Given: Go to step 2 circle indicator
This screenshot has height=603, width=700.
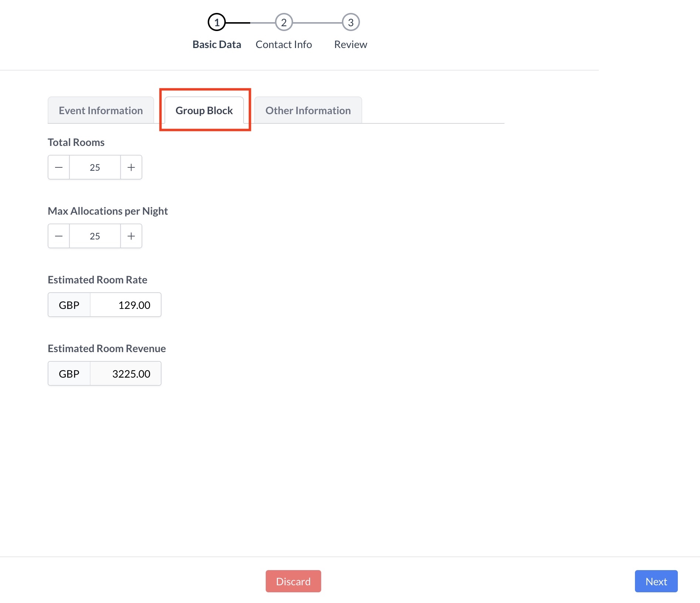Looking at the screenshot, I should coord(283,23).
